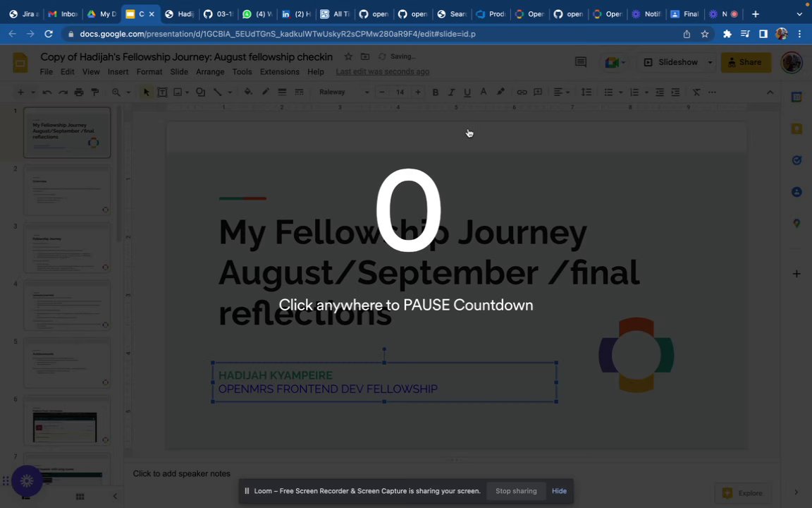Click the font size field showing 14
This screenshot has width=812, height=508.
click(x=400, y=92)
